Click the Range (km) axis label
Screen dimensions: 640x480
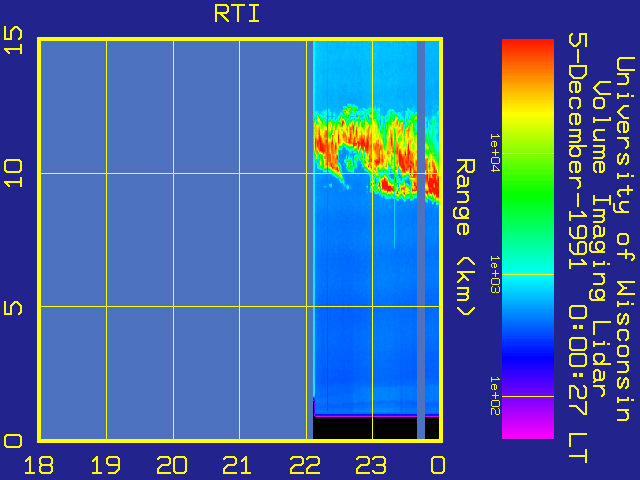click(465, 238)
